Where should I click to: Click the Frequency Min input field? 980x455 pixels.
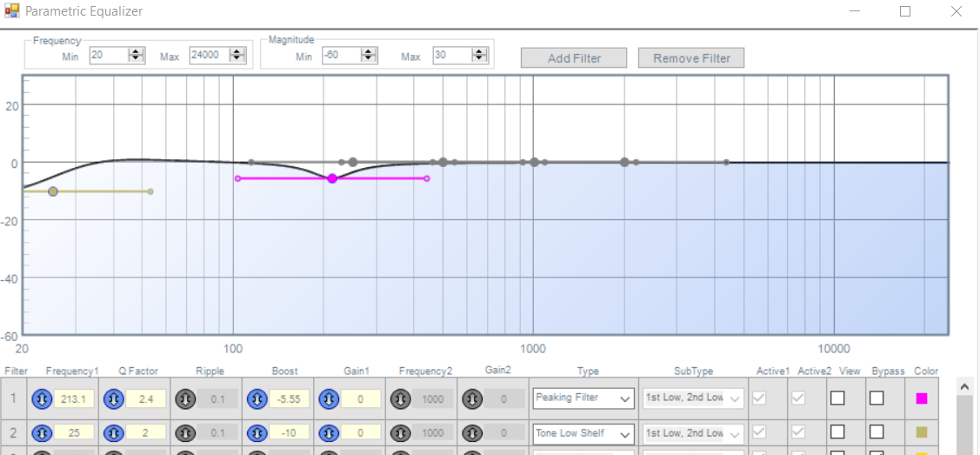108,55
